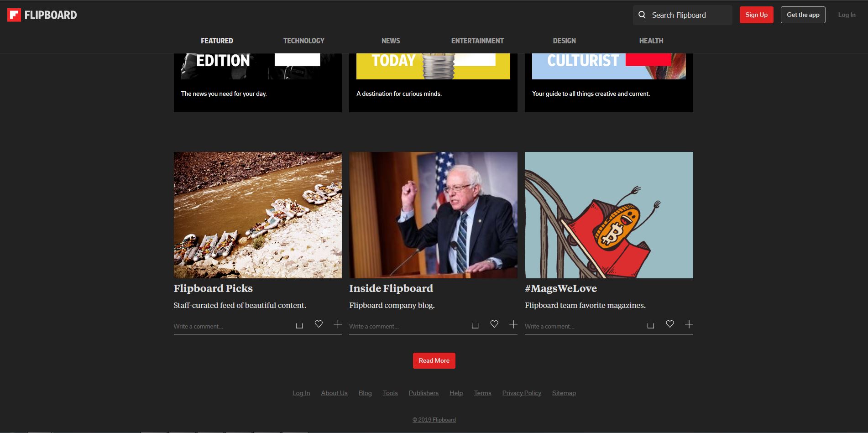This screenshot has height=433, width=868.
Task: Focus the Search Flipboard field
Action: (682, 15)
